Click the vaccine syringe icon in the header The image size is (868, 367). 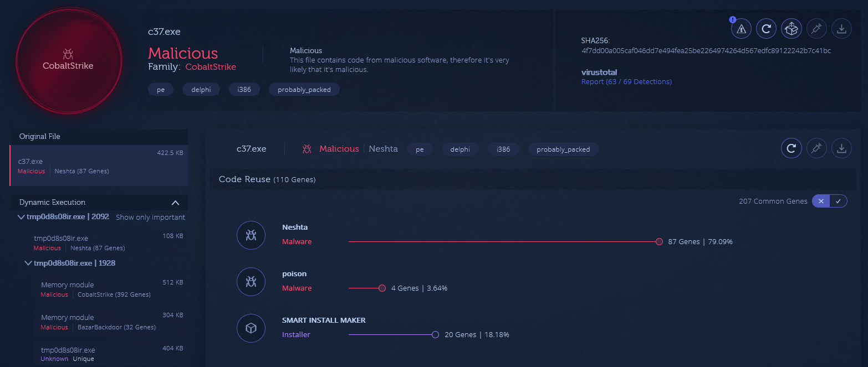[x=816, y=28]
